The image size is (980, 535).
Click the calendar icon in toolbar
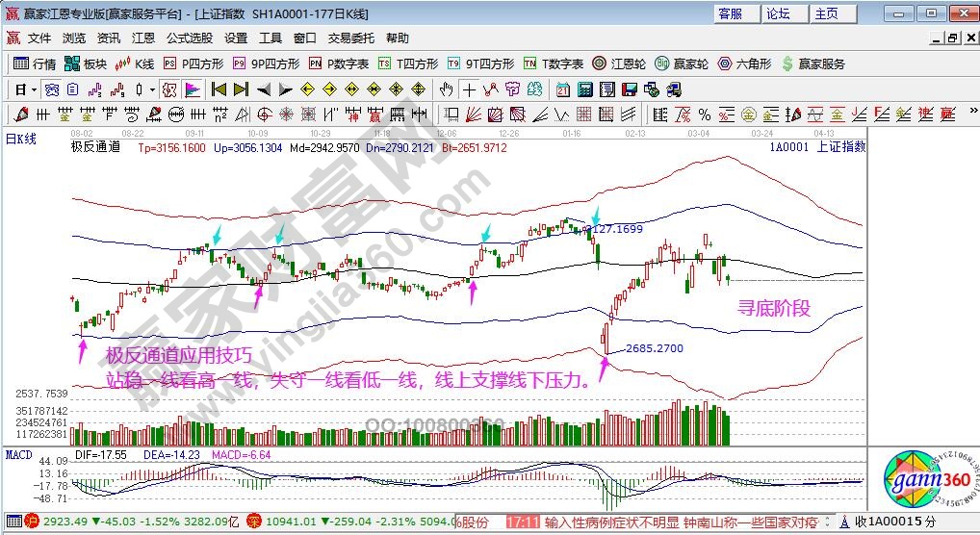coord(563,89)
